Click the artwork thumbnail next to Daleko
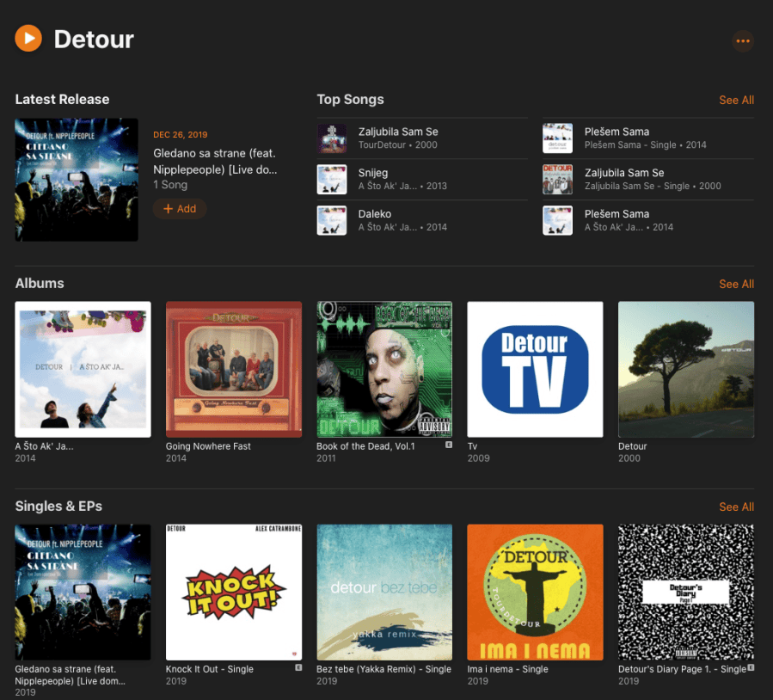 click(x=332, y=220)
